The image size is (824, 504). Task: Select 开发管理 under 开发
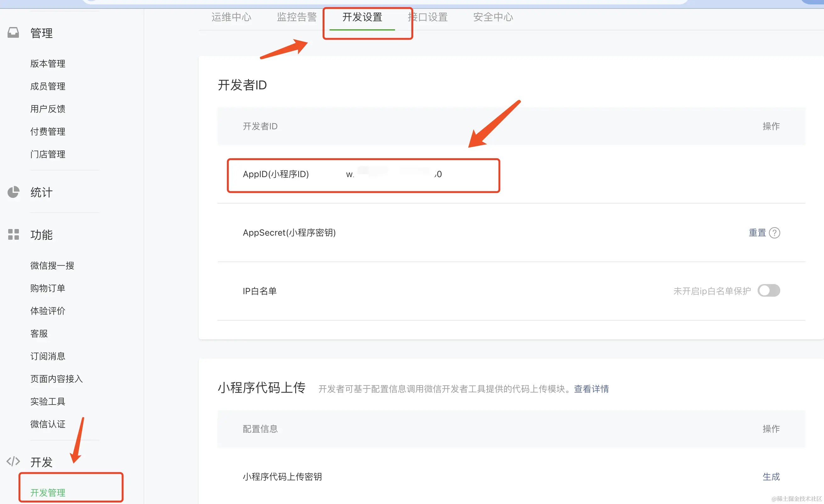(x=48, y=492)
